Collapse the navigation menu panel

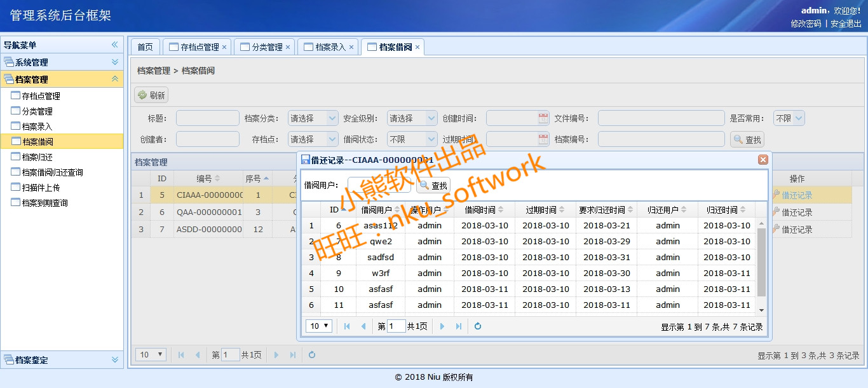pos(115,45)
